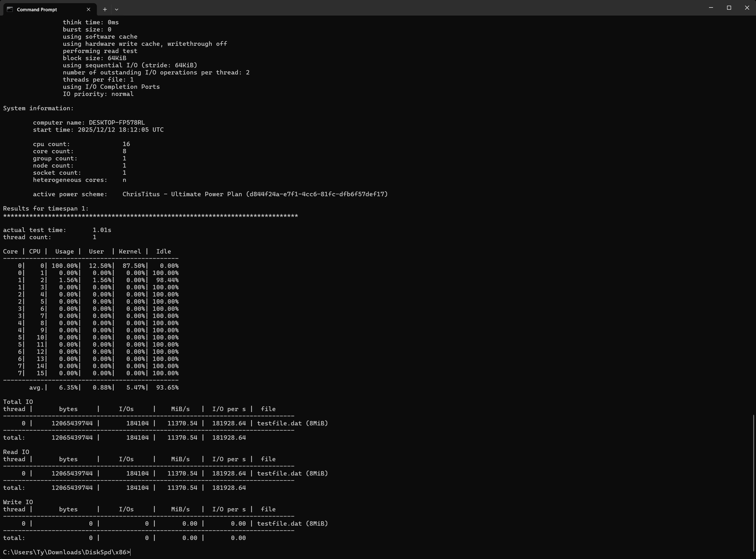Viewport: 756px width, 559px height.
Task: Click the vertical scrollbar thumb
Action: point(754,482)
